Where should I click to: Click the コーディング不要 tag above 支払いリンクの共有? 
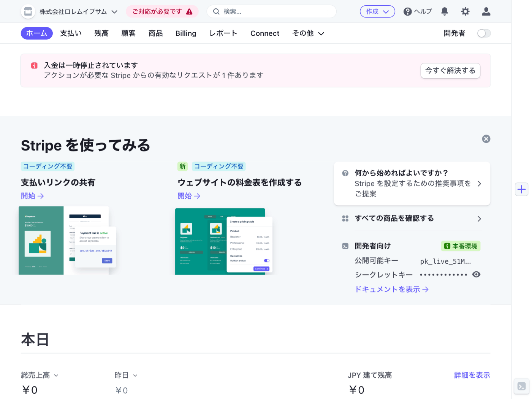47,166
